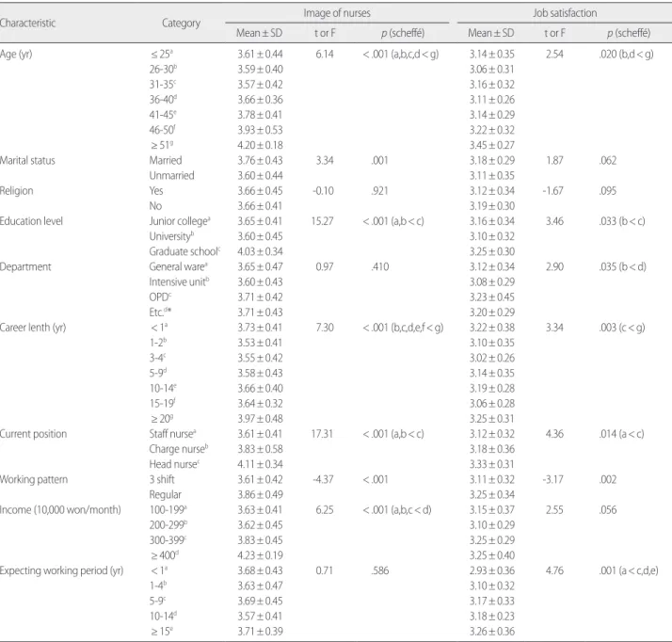Image resolution: width=672 pixels, height=642 pixels.
Task: Select the p value '.062'
Action: (x=608, y=160)
